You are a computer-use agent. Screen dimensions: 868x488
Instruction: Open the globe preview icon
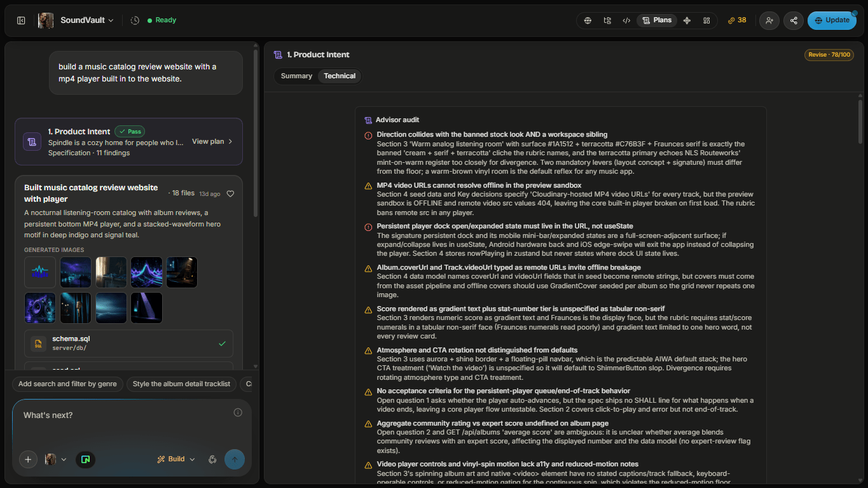tap(588, 20)
